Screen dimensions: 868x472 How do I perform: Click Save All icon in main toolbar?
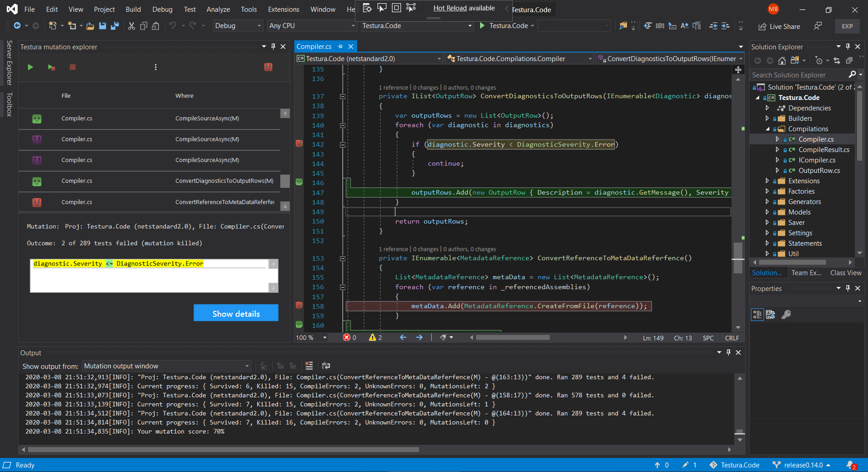click(115, 26)
